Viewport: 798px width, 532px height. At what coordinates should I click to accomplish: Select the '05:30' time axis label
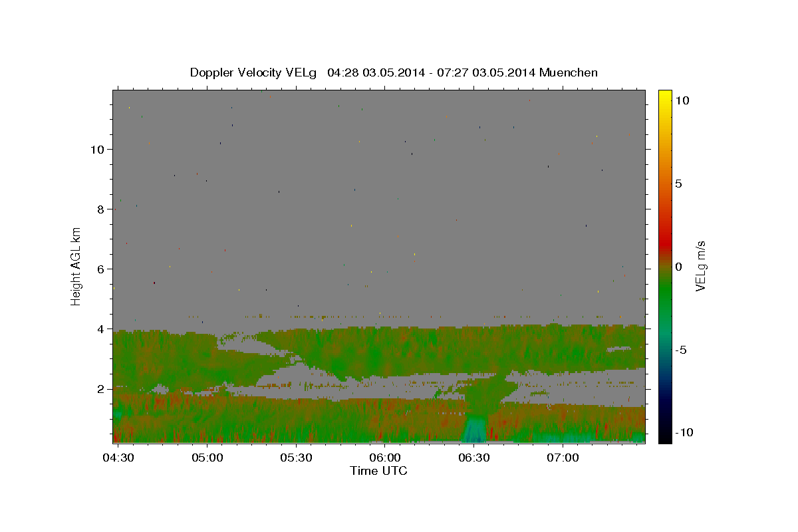point(296,458)
